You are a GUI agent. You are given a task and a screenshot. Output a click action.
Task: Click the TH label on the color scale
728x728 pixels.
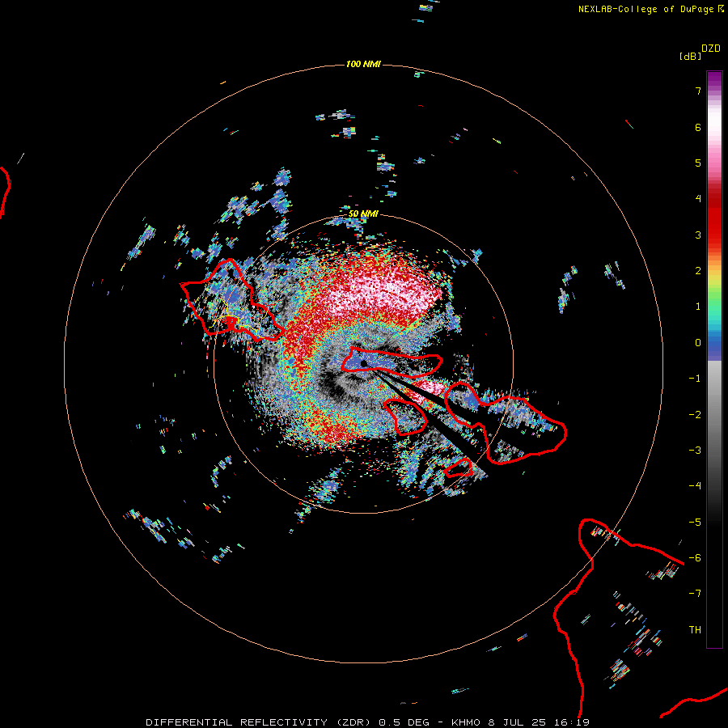[x=695, y=630]
